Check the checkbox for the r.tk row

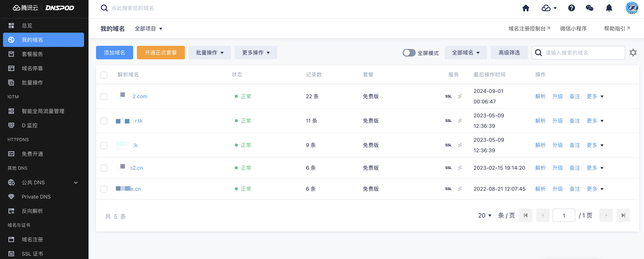[x=104, y=121]
